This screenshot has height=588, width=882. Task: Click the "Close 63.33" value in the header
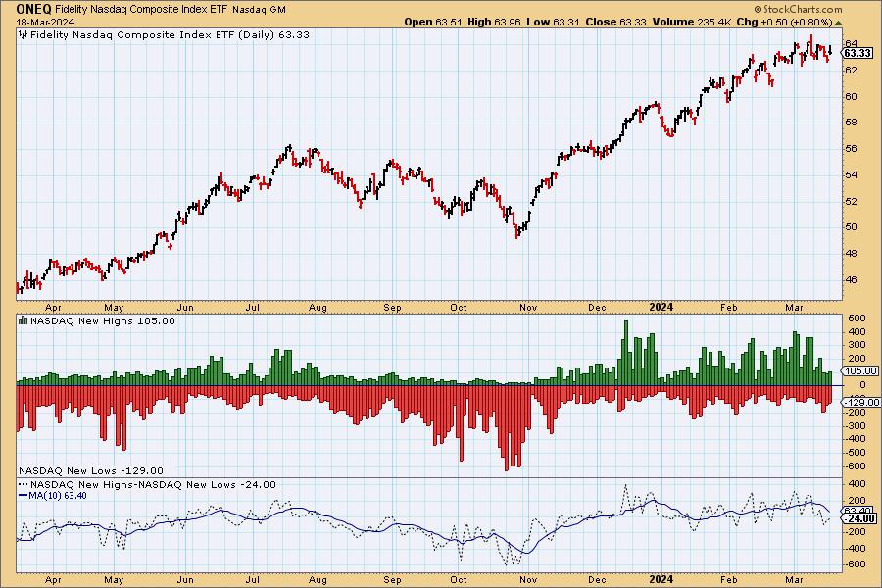coord(615,22)
